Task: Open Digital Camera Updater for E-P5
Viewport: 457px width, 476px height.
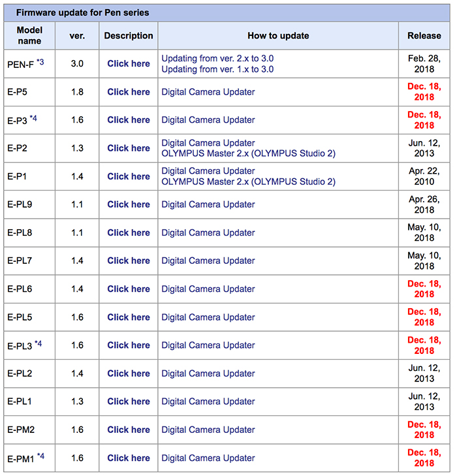Action: click(x=208, y=92)
